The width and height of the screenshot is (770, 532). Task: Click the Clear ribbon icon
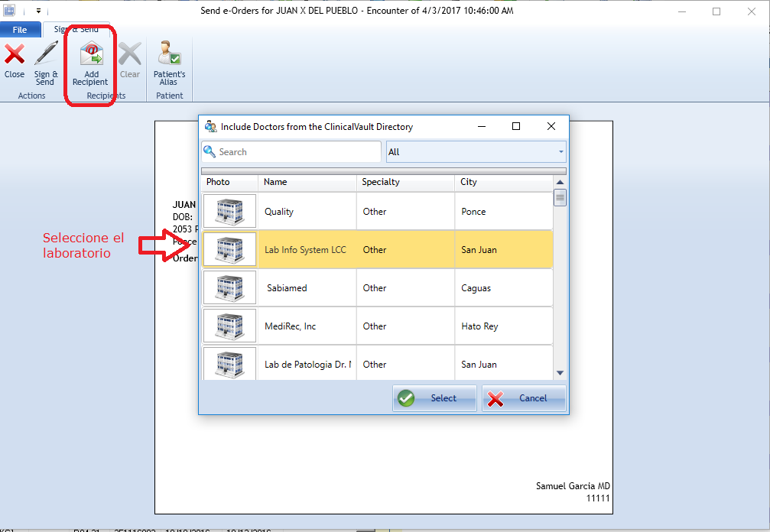point(129,55)
